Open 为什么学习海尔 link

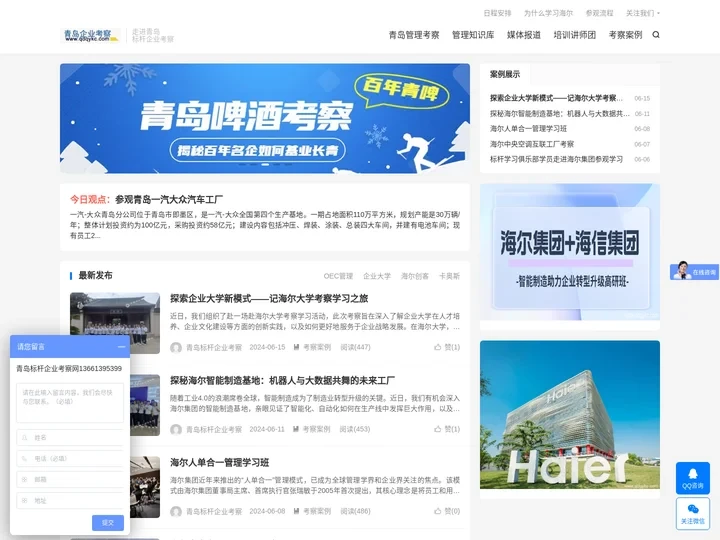coord(548,13)
